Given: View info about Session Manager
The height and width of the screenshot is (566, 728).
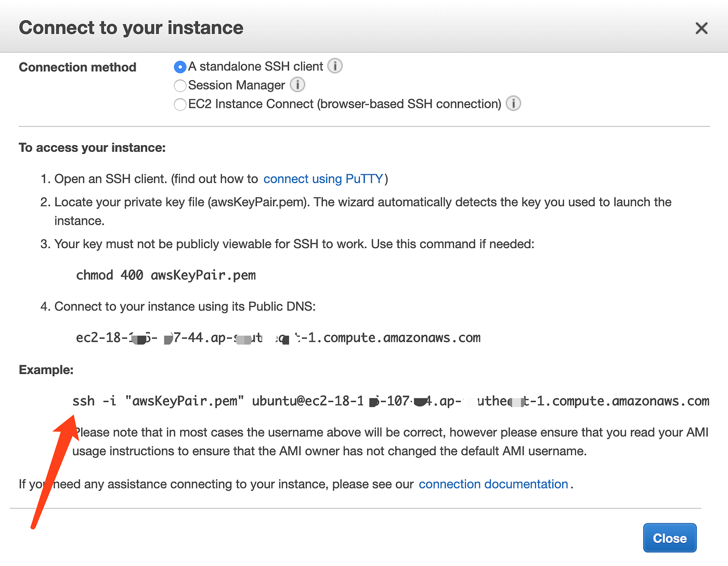Looking at the screenshot, I should click(297, 85).
